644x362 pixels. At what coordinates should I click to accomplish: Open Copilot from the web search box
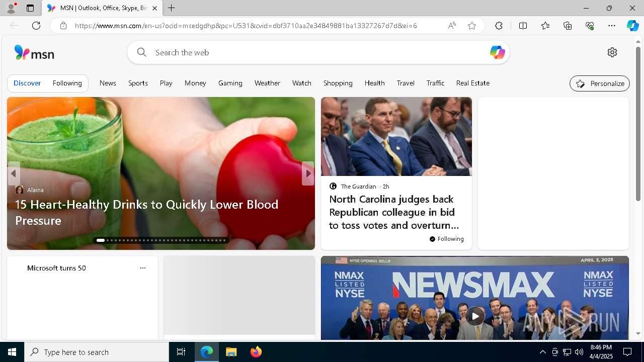click(x=497, y=52)
